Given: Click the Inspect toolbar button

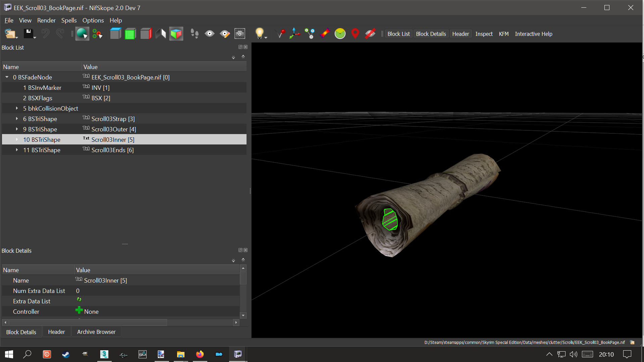Looking at the screenshot, I should pyautogui.click(x=484, y=34).
